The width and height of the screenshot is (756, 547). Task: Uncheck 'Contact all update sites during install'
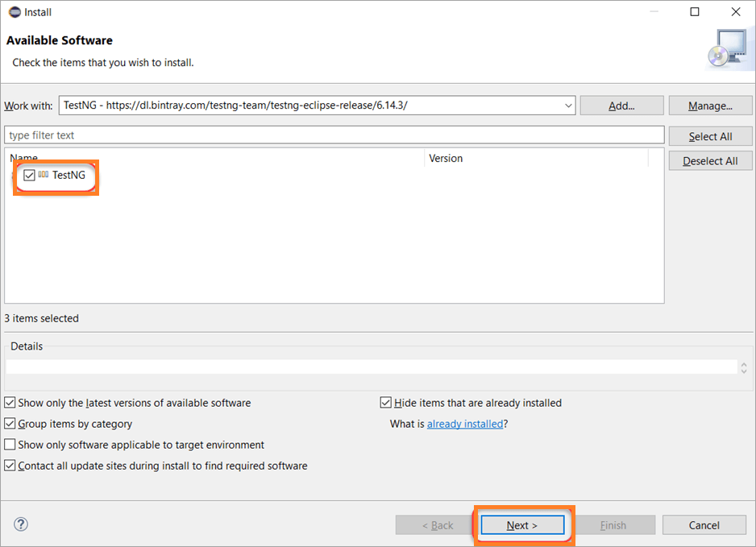tap(10, 466)
